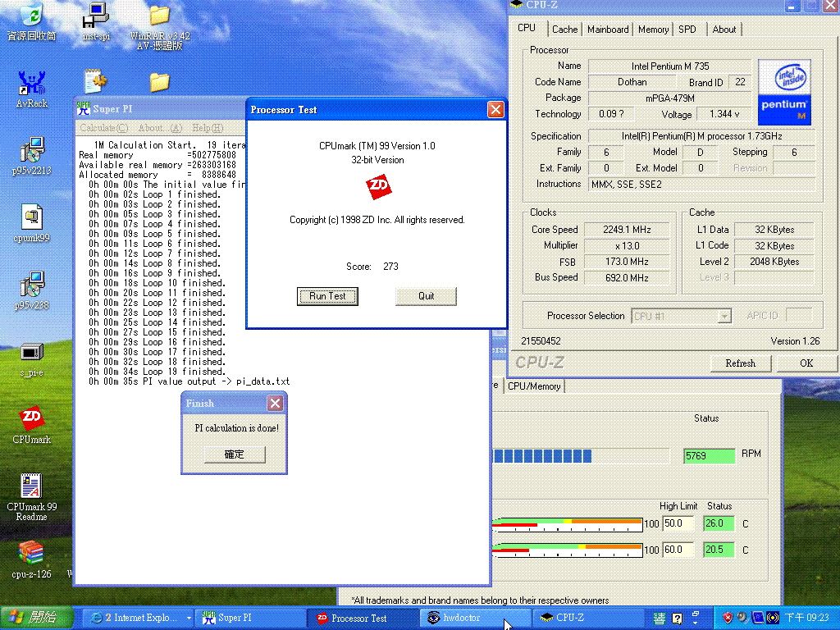
Task: Switch to Processor Test taskbar button
Action: pos(362,618)
